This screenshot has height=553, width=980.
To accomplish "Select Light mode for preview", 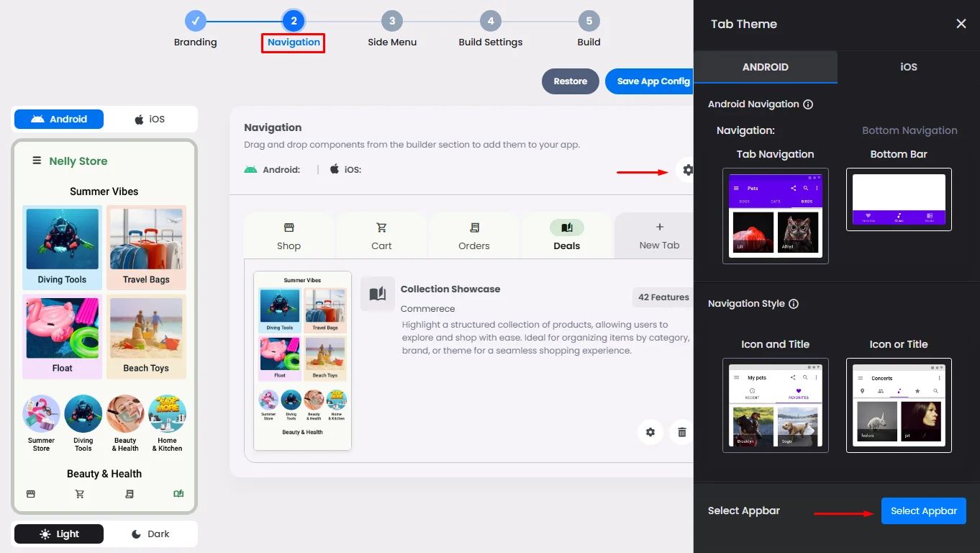I will tap(59, 534).
